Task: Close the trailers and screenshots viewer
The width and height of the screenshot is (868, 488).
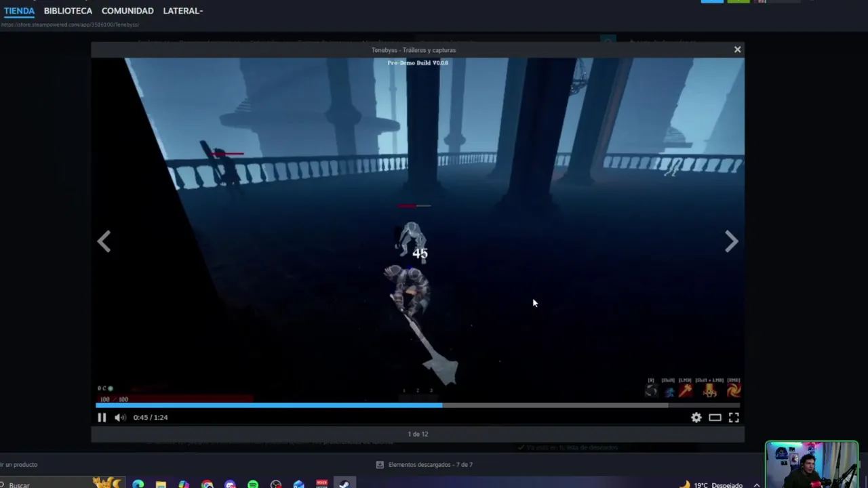Action: coord(737,49)
